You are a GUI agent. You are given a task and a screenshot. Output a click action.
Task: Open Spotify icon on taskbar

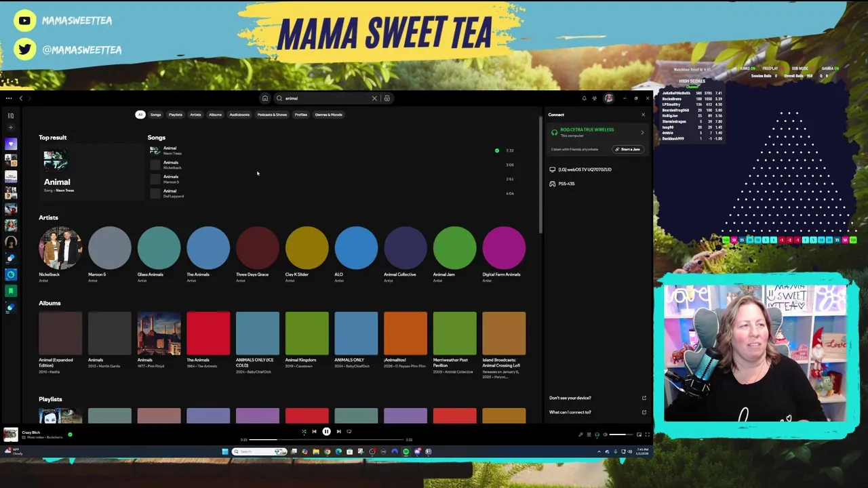406,451
